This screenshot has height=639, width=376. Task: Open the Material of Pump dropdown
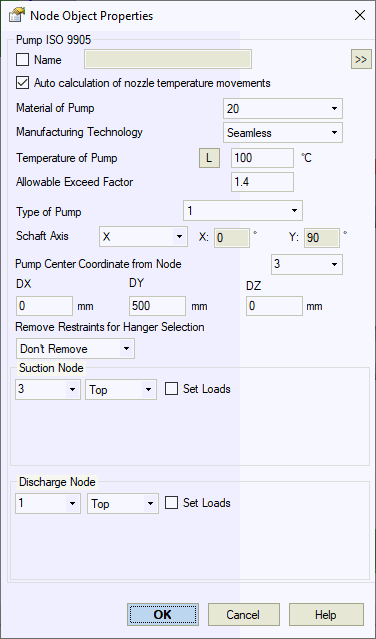[x=283, y=108]
